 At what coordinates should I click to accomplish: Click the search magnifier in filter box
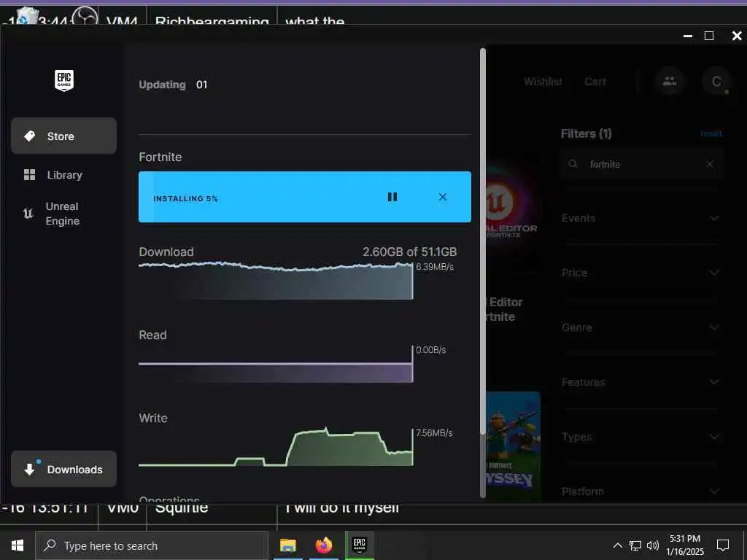[573, 164]
